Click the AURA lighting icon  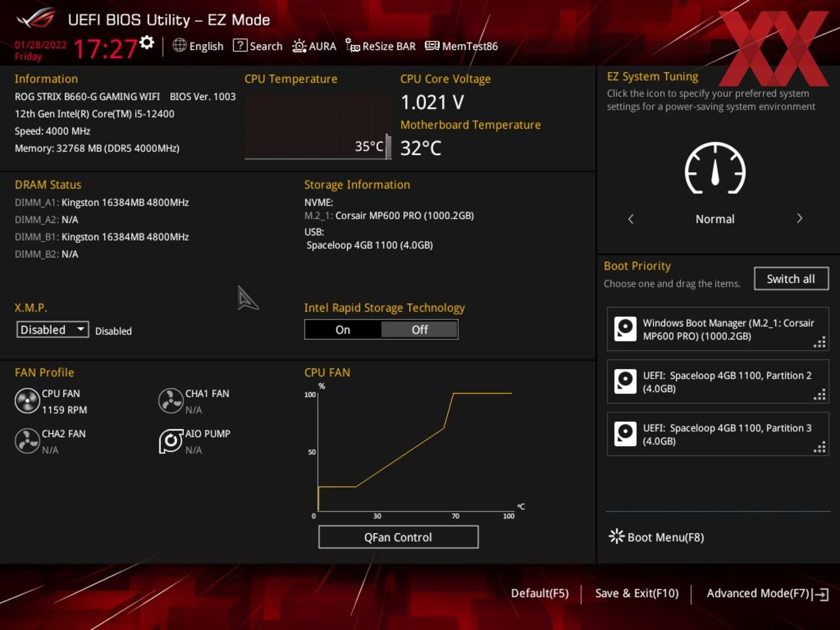coord(299,46)
